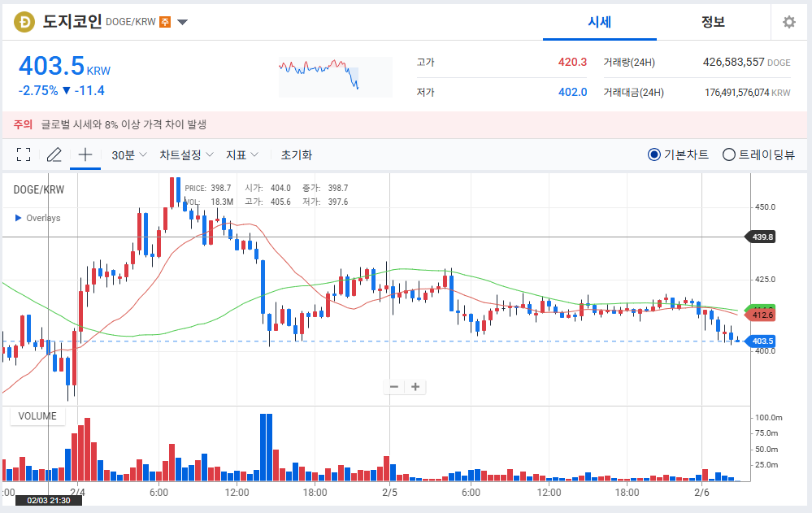
Task: Zoom out using the chart minus button
Action: (x=394, y=386)
